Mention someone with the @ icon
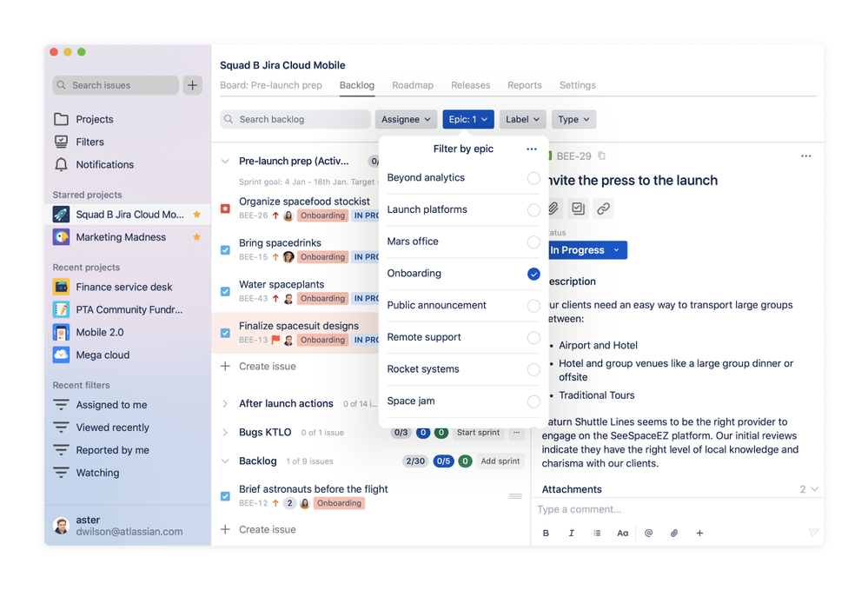868x590 pixels. (648, 533)
